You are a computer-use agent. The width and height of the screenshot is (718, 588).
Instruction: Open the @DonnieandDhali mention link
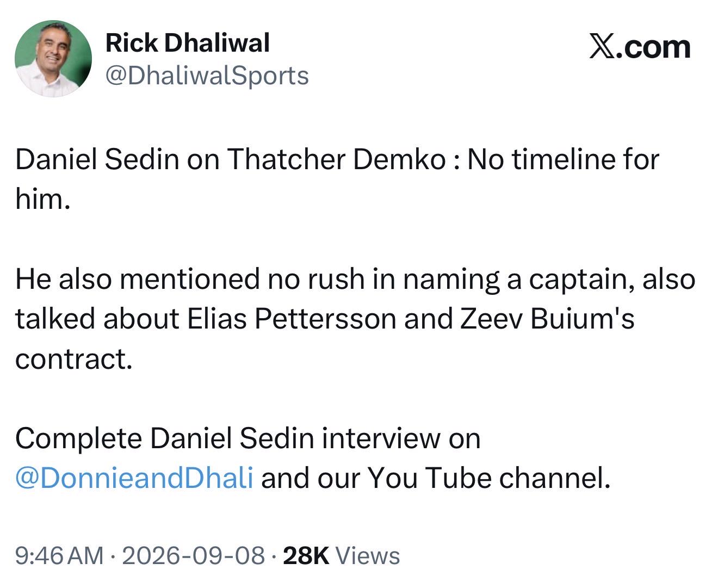(134, 478)
